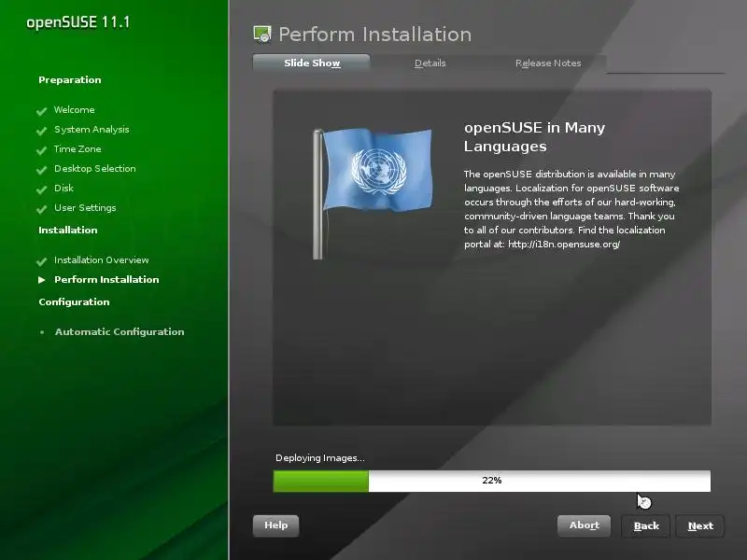
Task: Click the Back button
Action: pyautogui.click(x=646, y=525)
